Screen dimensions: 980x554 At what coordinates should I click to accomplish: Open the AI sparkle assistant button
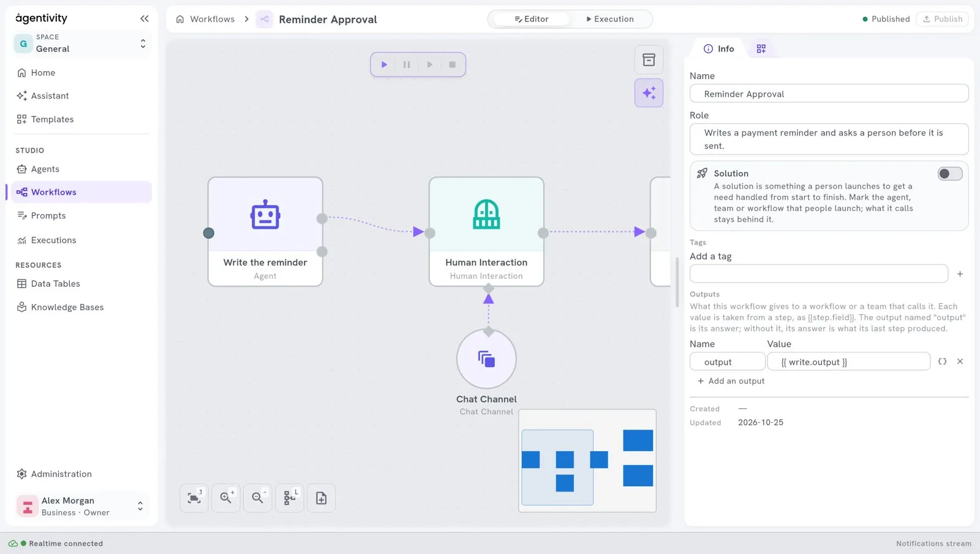(649, 93)
